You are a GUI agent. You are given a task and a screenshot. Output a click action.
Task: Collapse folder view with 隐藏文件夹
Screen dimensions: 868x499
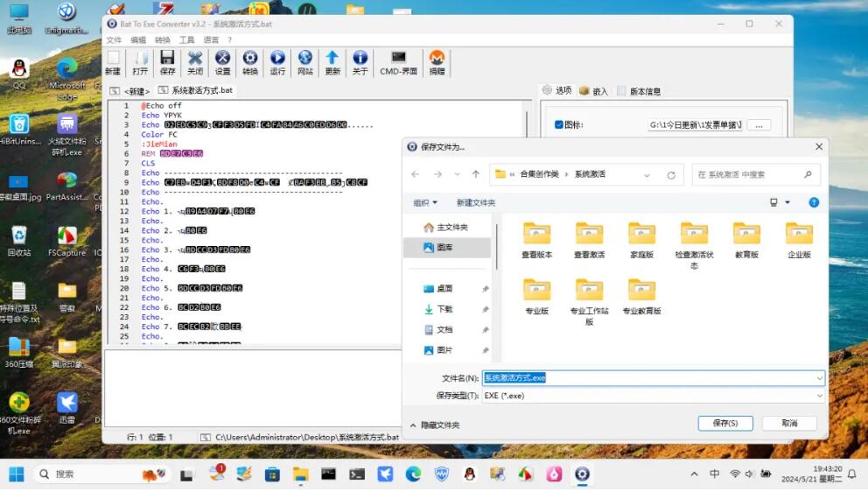coord(434,425)
